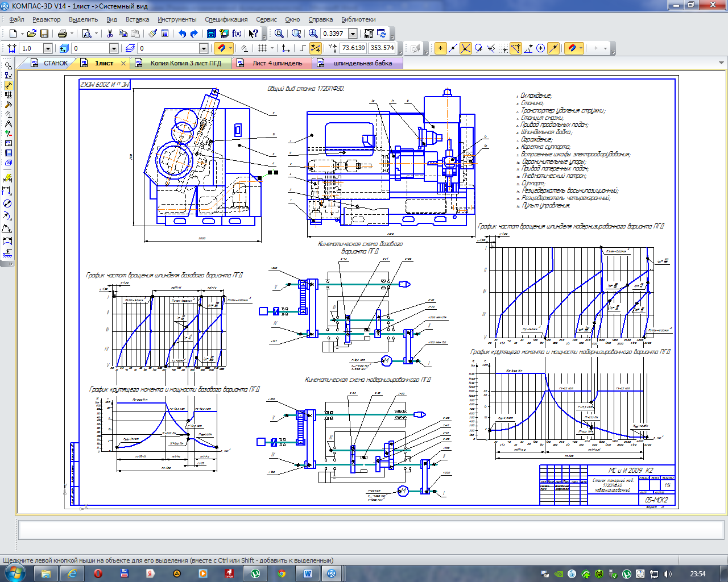The height and width of the screenshot is (582, 728).
Task: Undo the last action
Action: coord(182,34)
